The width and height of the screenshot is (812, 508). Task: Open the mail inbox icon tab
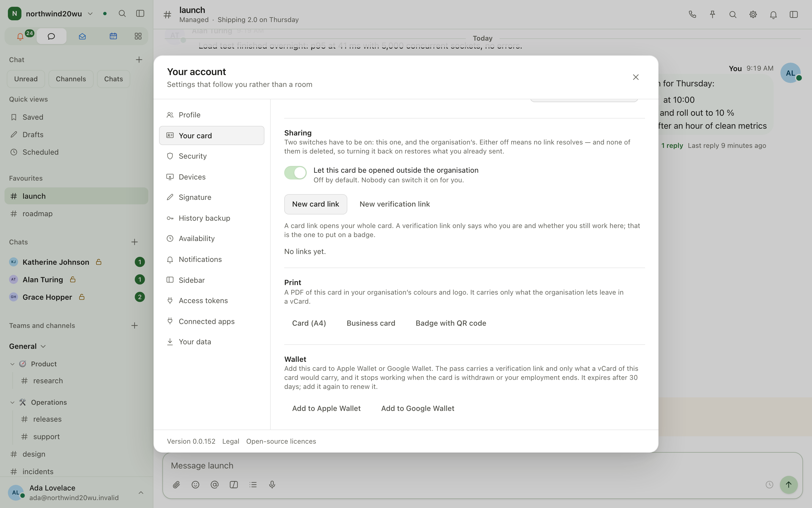click(x=82, y=36)
